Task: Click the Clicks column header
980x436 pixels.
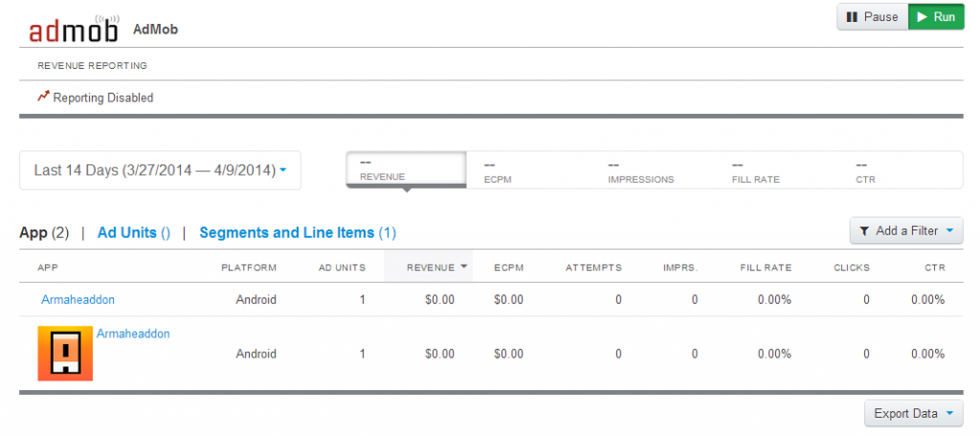Action: [x=851, y=268]
